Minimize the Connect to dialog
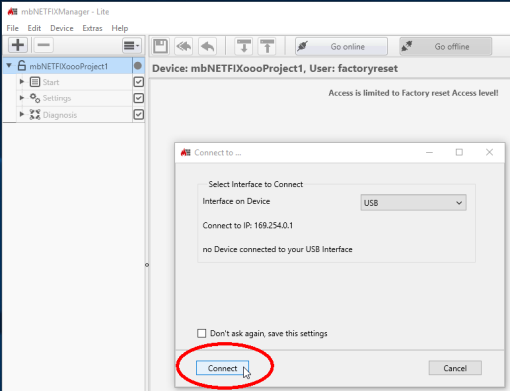The height and width of the screenshot is (391, 510). (429, 152)
